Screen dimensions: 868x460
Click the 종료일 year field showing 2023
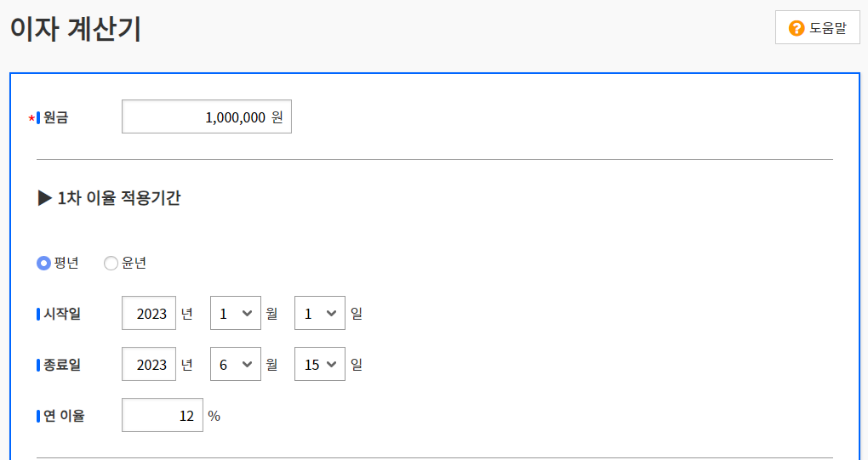point(149,364)
